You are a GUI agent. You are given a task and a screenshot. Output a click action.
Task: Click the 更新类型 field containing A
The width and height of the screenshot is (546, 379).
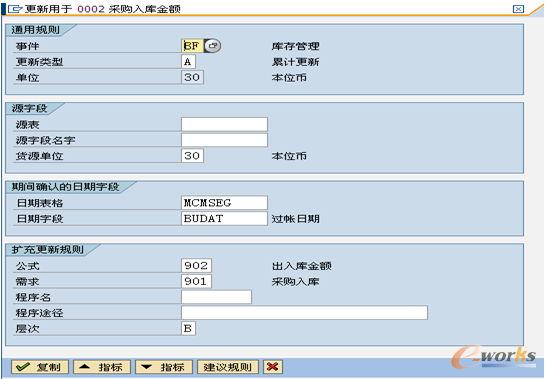188,62
